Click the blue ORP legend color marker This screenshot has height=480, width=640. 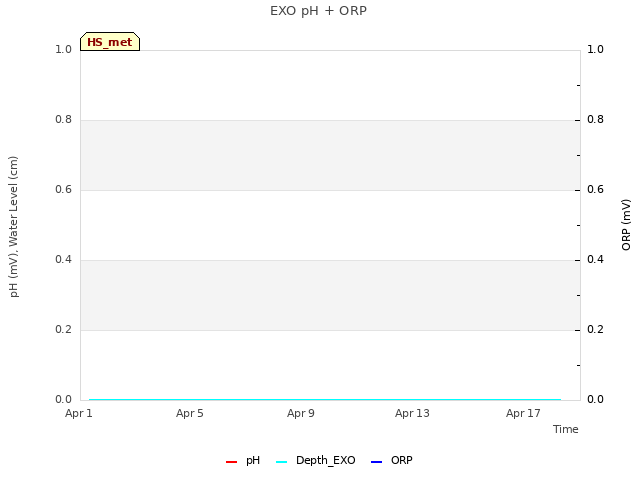point(376,462)
